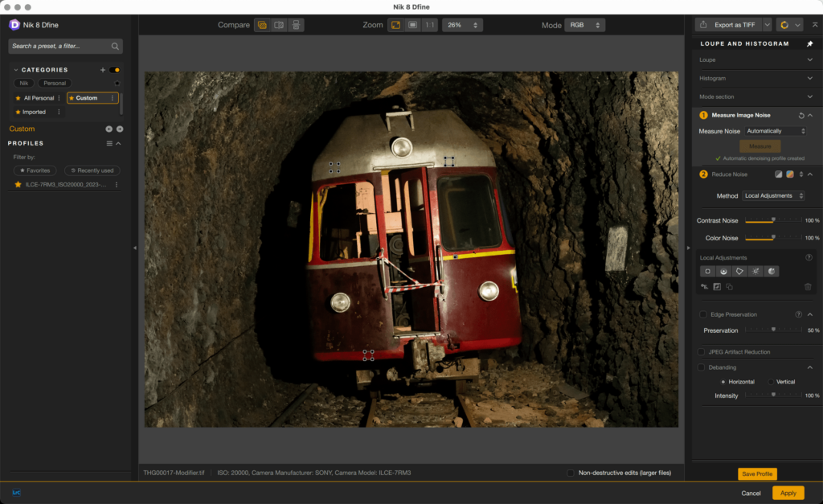Select side-by-side split compare view

coord(279,25)
